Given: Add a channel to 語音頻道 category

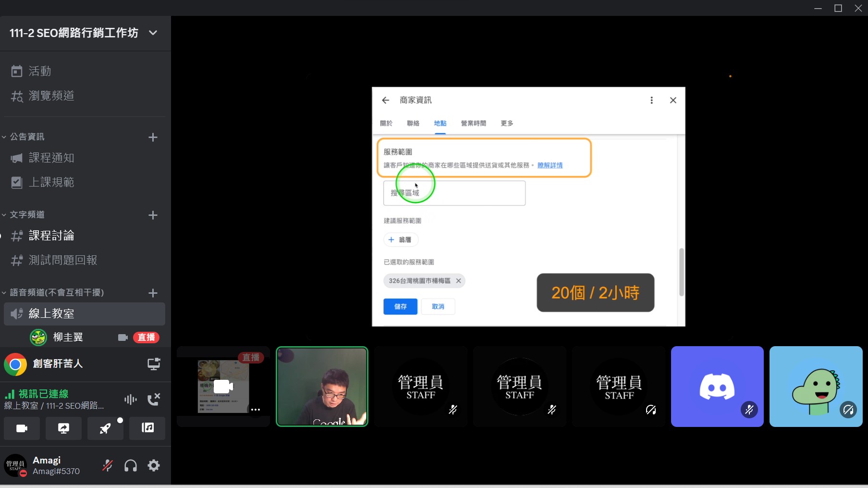Looking at the screenshot, I should (153, 293).
